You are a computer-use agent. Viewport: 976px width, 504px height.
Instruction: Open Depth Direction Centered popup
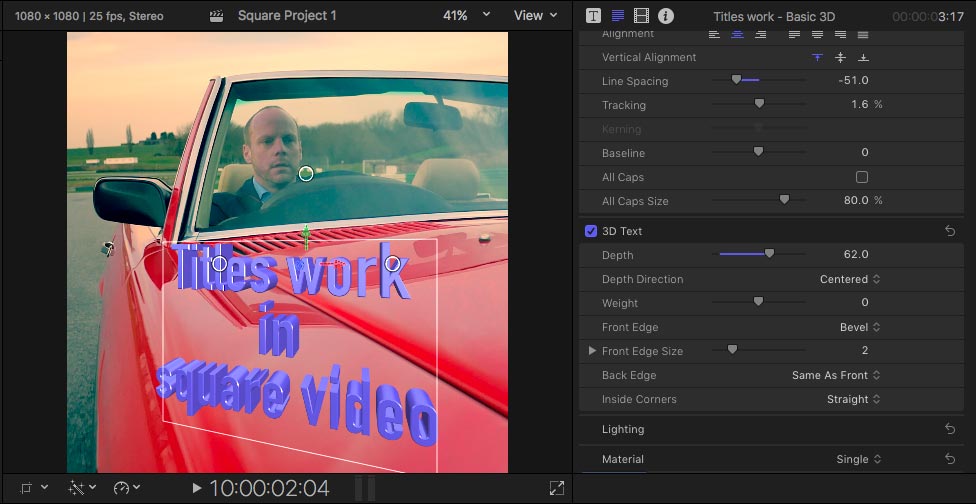pyautogui.click(x=850, y=279)
